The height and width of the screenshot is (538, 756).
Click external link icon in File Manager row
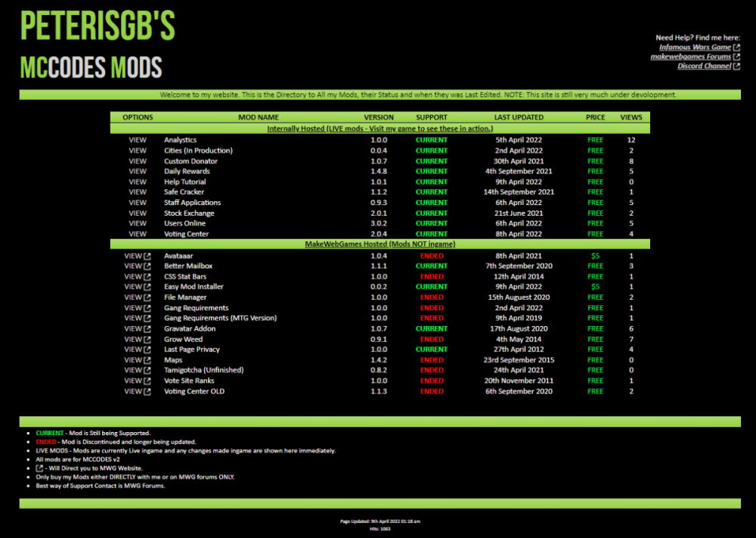pyautogui.click(x=147, y=298)
